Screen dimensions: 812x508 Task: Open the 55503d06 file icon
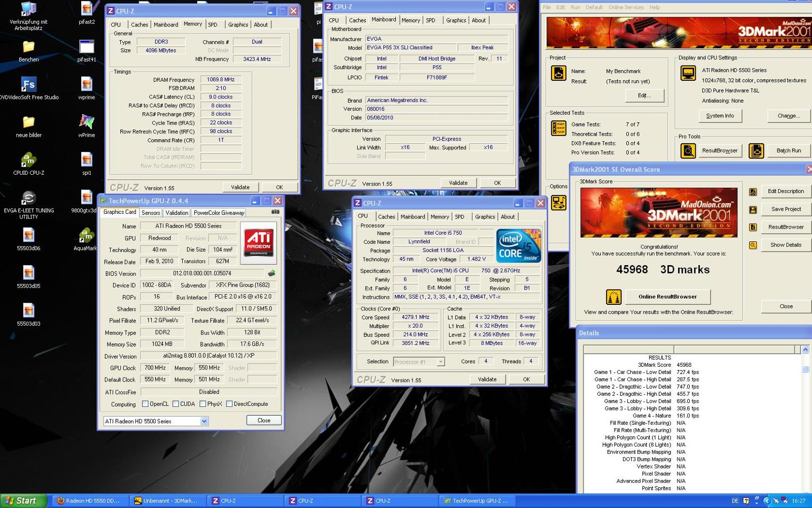[x=28, y=235]
